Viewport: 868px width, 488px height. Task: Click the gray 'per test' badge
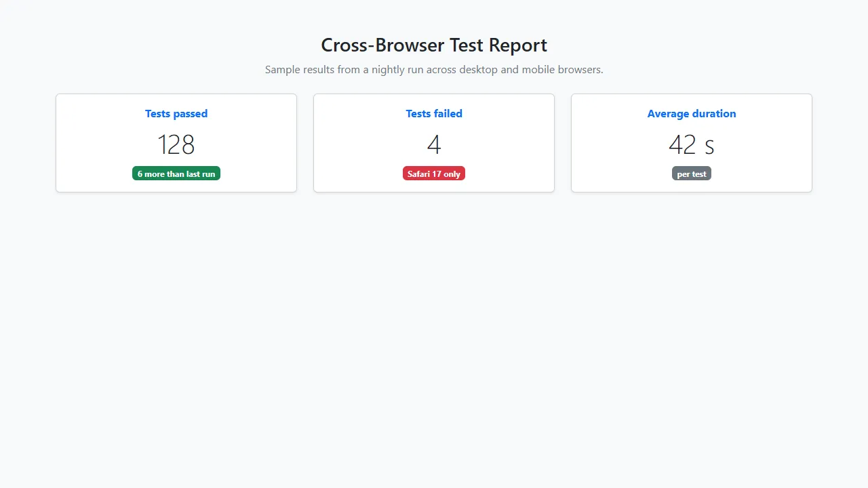pos(692,174)
